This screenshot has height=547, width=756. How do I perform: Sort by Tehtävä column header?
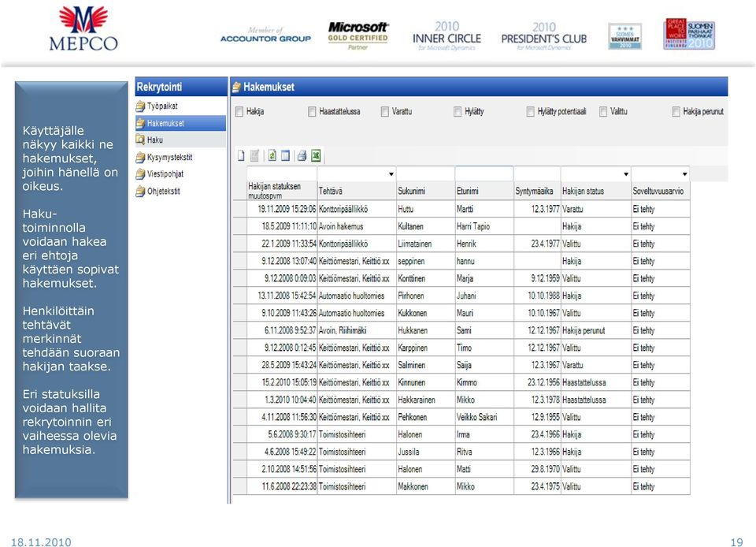[x=357, y=191]
